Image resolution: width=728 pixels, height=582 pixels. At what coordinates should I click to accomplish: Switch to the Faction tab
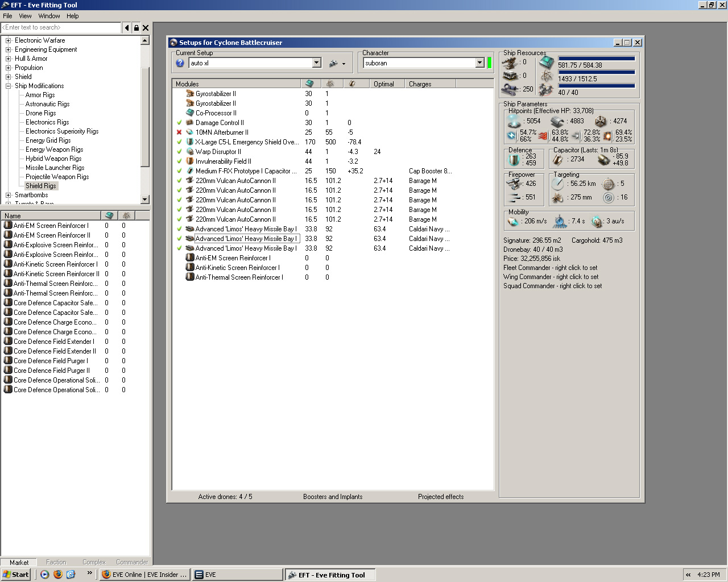56,562
